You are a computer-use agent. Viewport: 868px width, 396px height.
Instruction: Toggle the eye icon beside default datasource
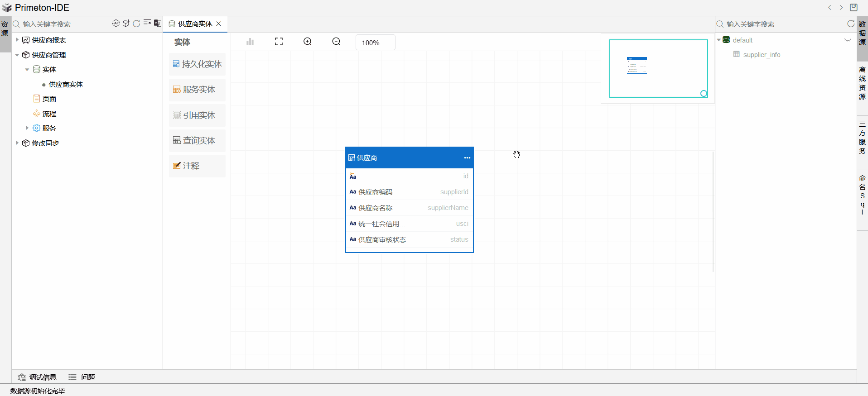848,40
